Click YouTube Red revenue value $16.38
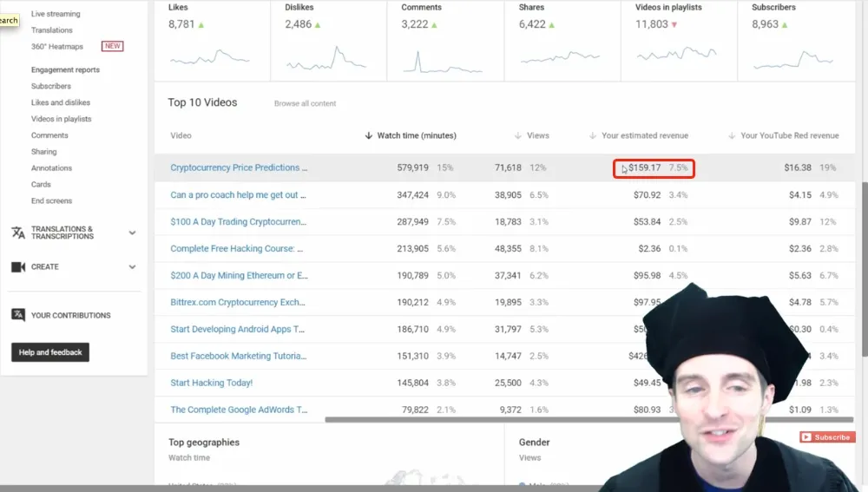This screenshot has width=868, height=492. point(797,167)
